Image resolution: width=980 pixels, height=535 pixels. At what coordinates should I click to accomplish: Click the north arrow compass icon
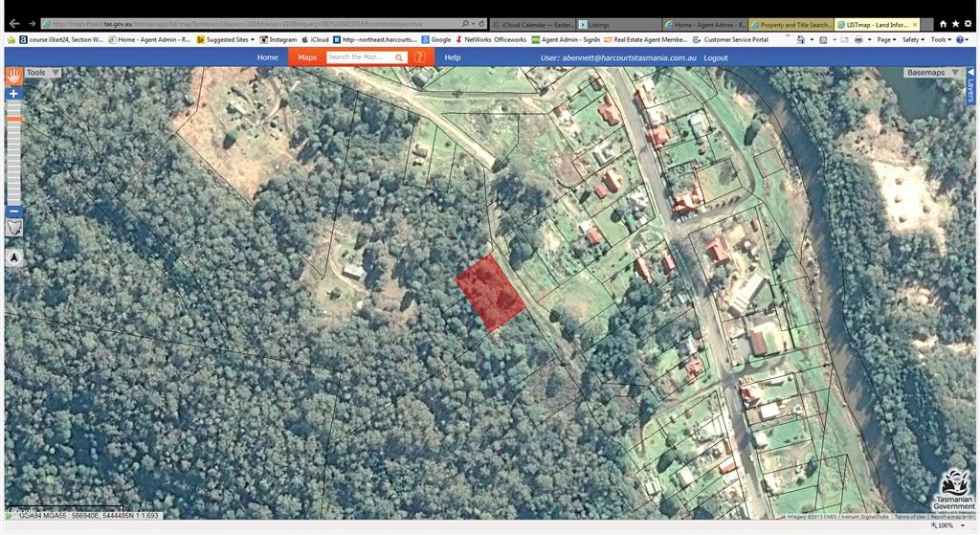coord(14,257)
